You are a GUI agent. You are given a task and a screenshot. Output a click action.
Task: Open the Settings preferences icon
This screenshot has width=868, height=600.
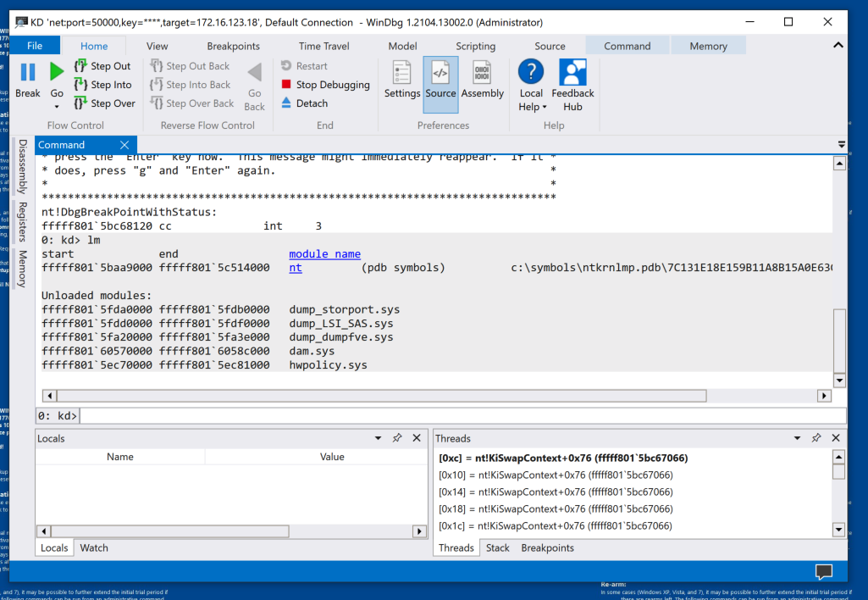tap(402, 74)
